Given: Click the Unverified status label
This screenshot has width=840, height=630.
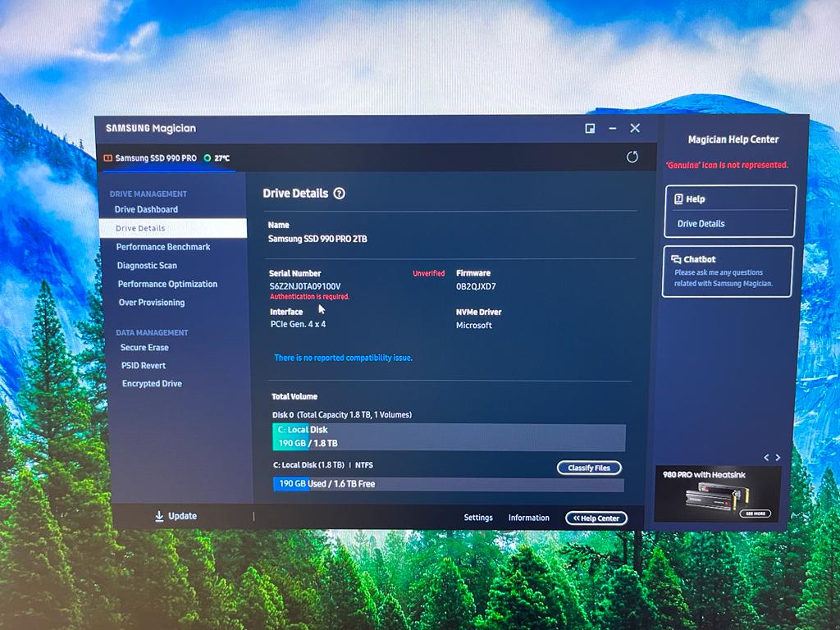Looking at the screenshot, I should pos(428,273).
